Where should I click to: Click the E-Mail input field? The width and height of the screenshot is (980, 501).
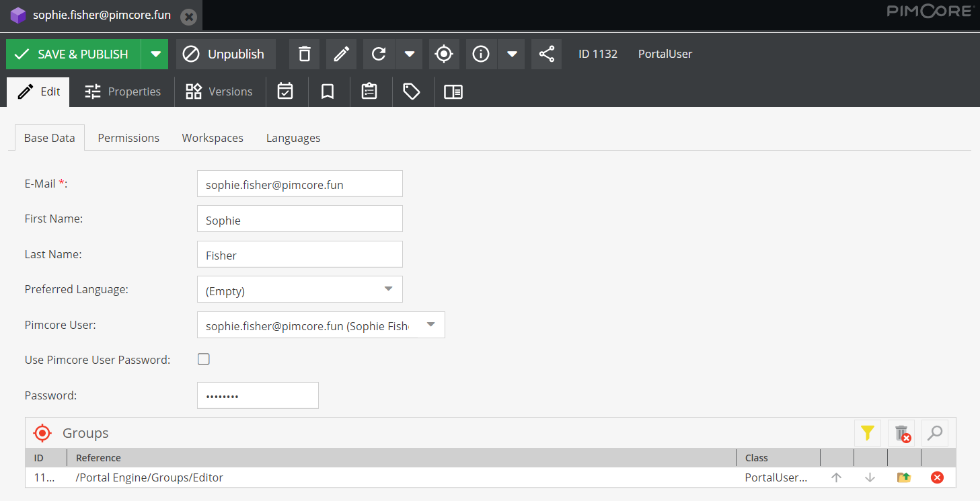(300, 184)
